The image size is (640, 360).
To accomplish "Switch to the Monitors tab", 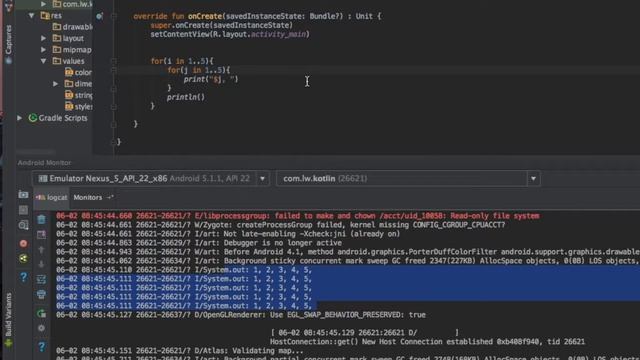I will pyautogui.click(x=88, y=198).
